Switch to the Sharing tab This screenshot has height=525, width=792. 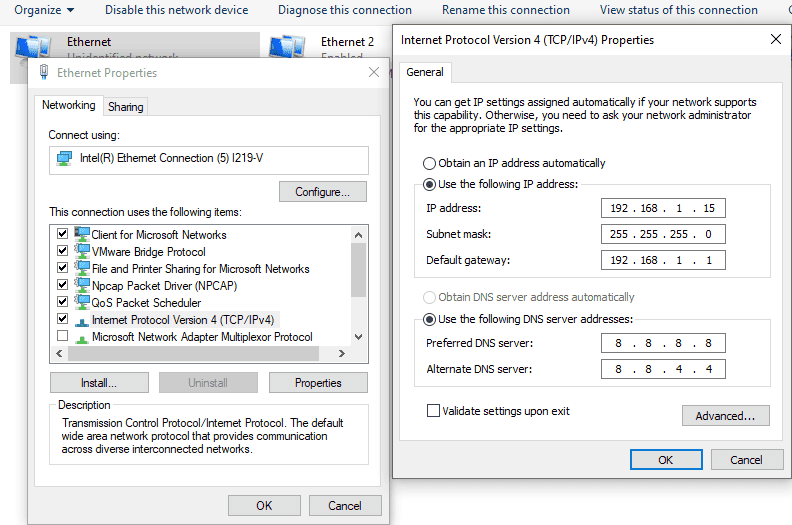pos(125,107)
